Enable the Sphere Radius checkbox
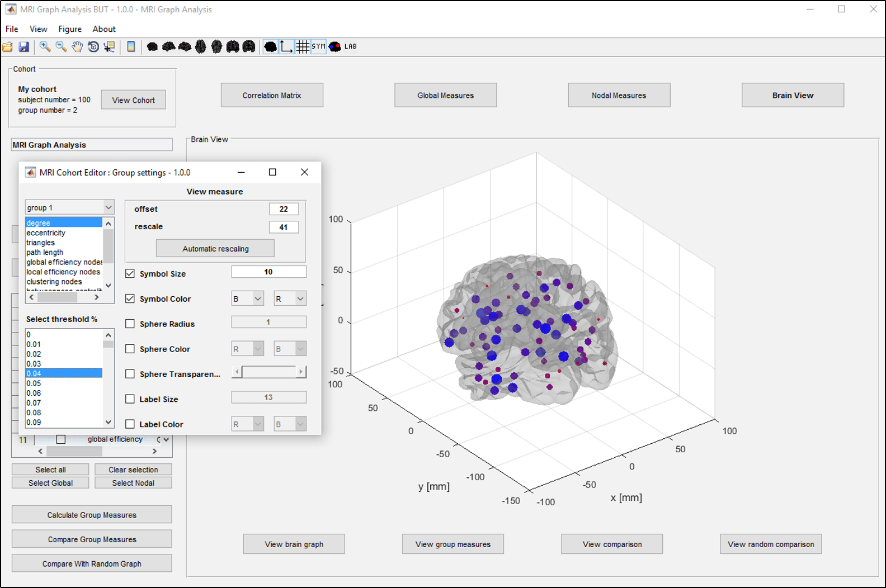The image size is (886, 588). tap(130, 324)
